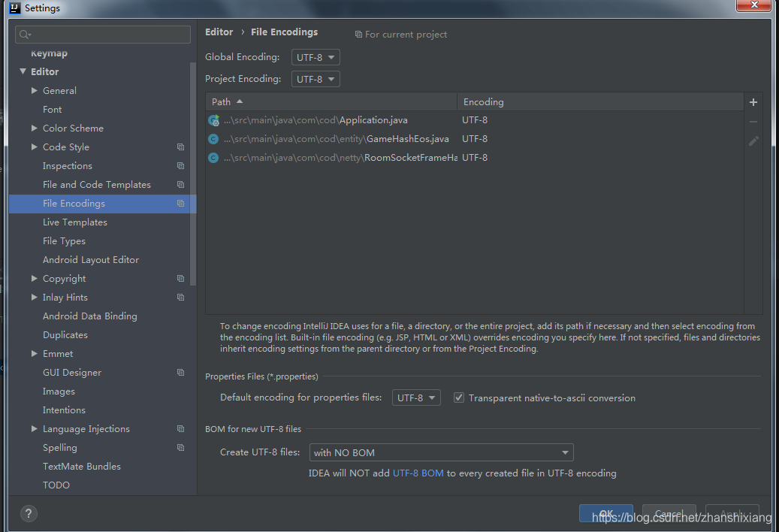Click UTF-8 encoding cell for Application.java
Screen dimensions: 779x532
(475, 120)
